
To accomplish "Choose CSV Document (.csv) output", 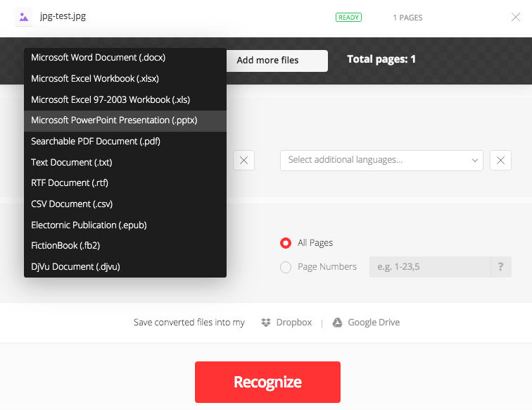I will click(72, 204).
